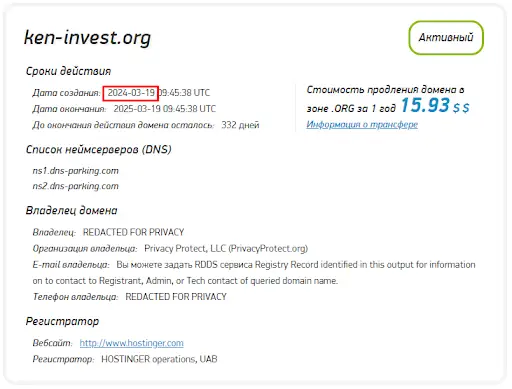This screenshot has height=389, width=512.
Task: Click the 15.93 renewal price
Action: tap(425, 105)
